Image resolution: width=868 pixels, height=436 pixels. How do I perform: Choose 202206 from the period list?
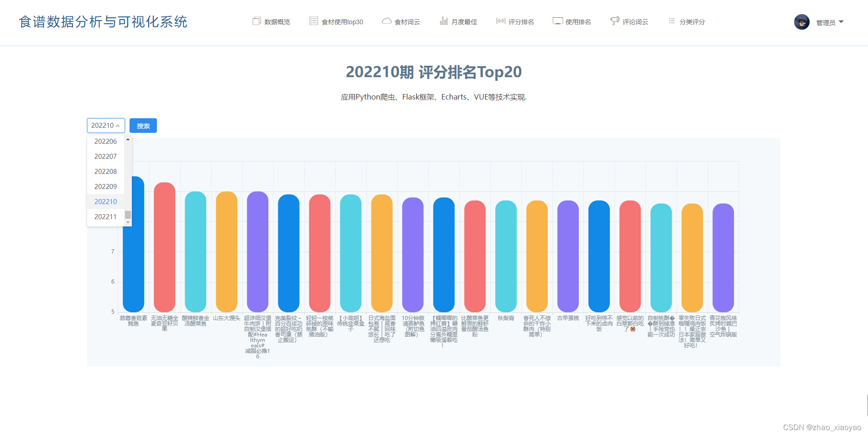[x=105, y=142]
